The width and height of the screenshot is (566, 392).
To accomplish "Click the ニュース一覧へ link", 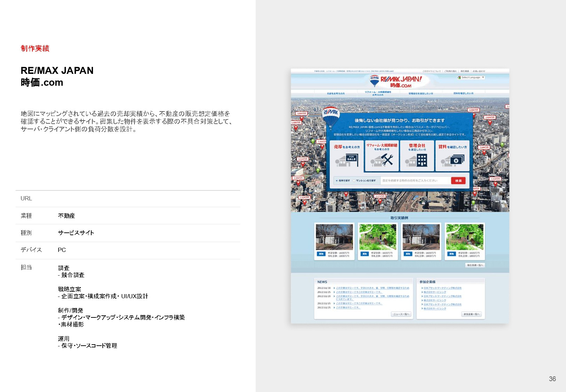I will tap(402, 314).
